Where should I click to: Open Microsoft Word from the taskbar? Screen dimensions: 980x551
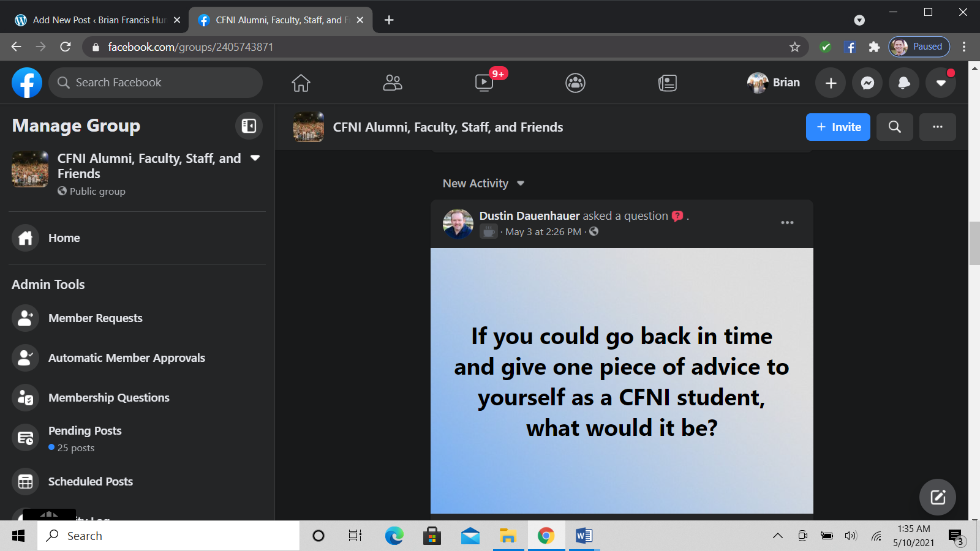click(x=584, y=536)
